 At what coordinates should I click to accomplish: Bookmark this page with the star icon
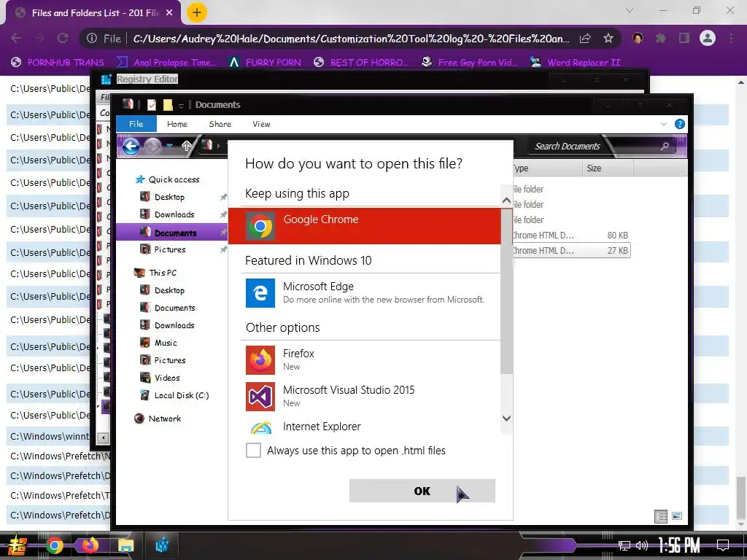click(608, 38)
